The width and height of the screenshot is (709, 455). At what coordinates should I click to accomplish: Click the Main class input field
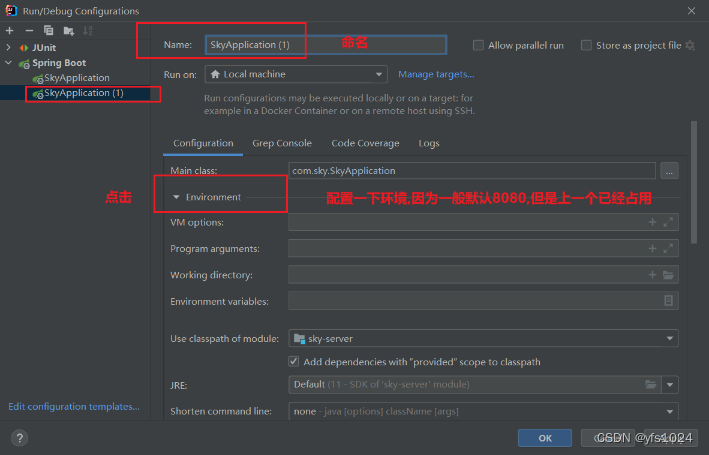point(472,171)
